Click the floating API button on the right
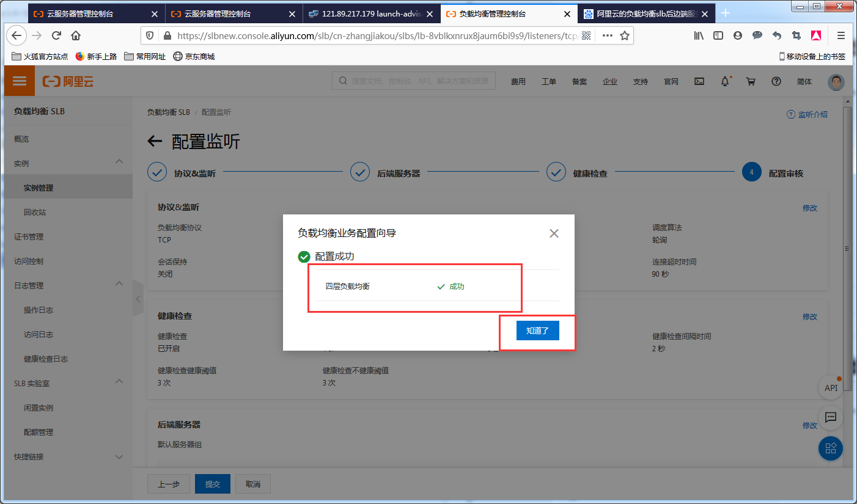The height and width of the screenshot is (504, 857). point(830,387)
